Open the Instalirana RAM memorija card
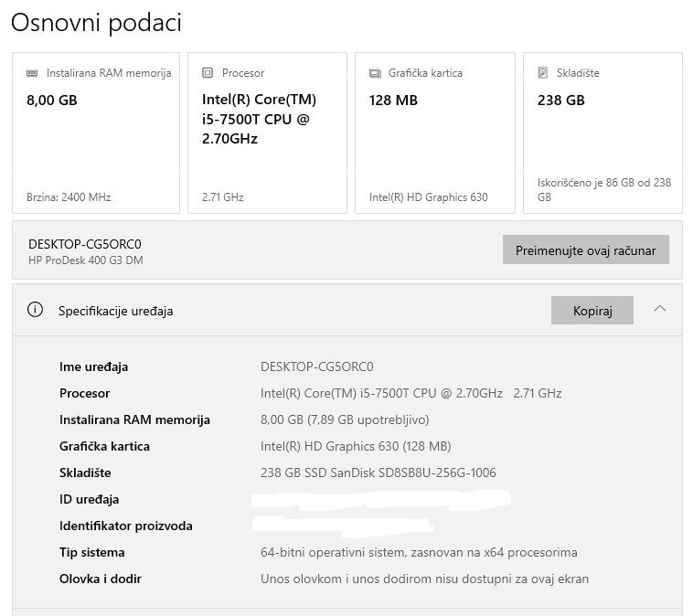The height and width of the screenshot is (616, 693). pos(96,133)
